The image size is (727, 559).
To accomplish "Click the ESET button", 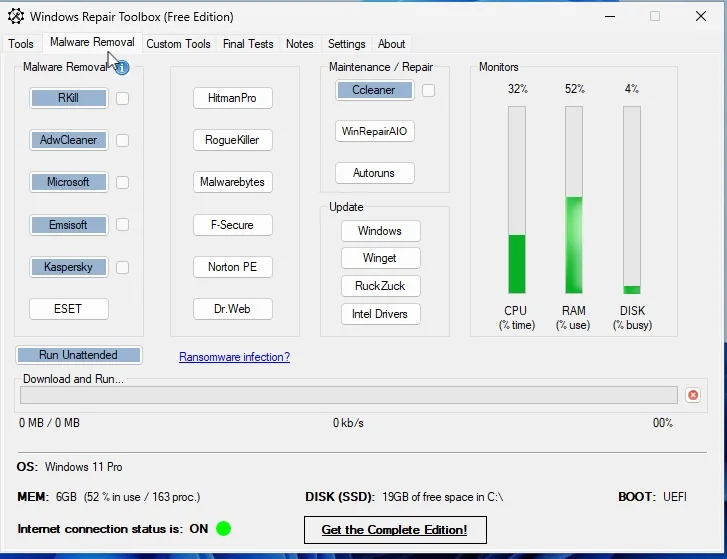I will click(69, 309).
